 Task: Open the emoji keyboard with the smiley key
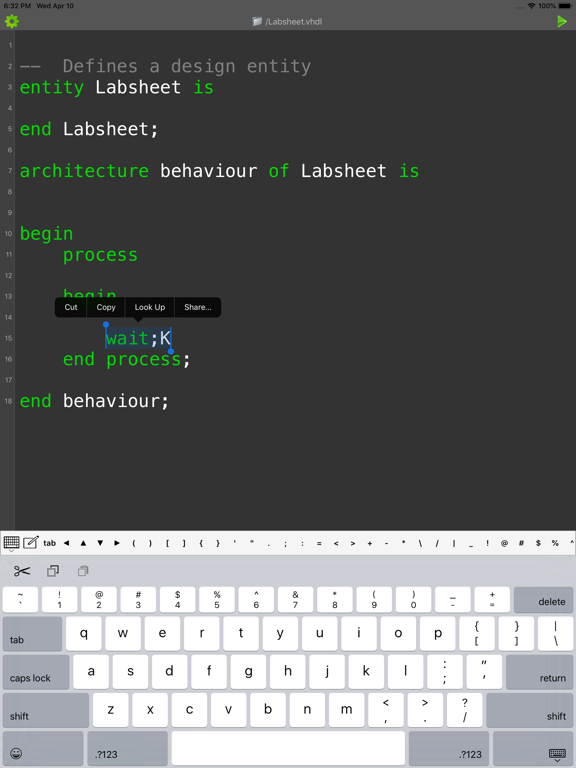[x=43, y=748]
